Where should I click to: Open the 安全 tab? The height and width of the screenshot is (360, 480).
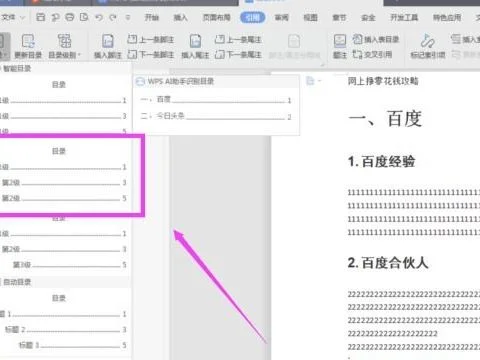point(368,17)
